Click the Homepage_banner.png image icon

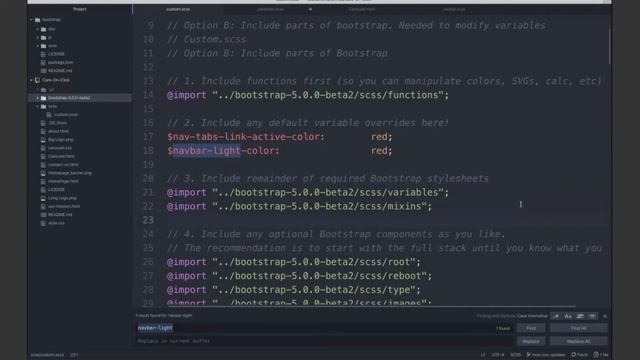43,173
